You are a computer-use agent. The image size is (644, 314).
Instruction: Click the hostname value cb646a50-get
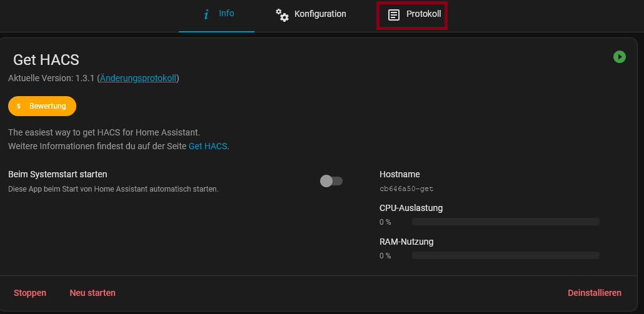pyautogui.click(x=406, y=189)
